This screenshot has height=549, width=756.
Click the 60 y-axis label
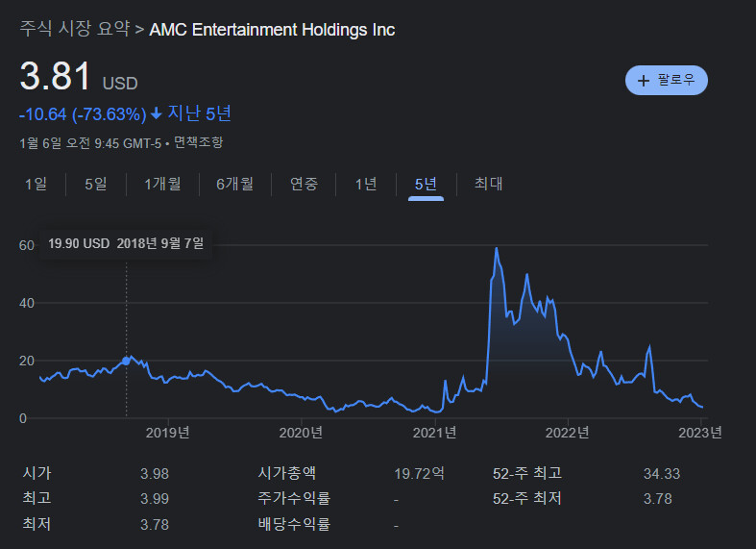click(x=27, y=245)
